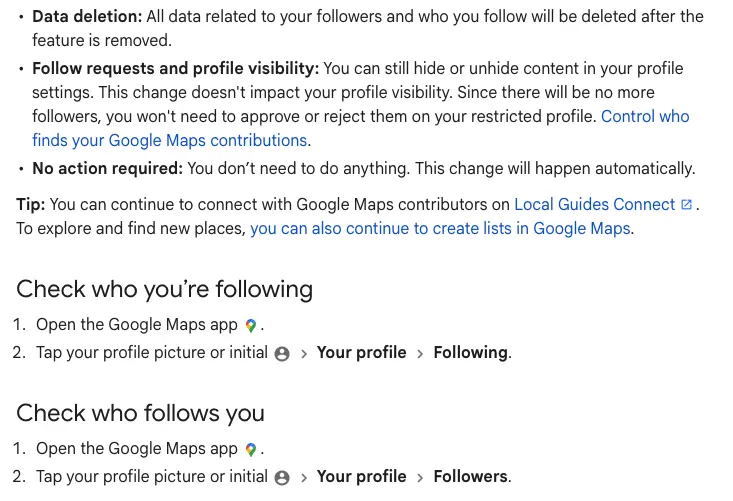733x501 pixels.
Task: Click the profile avatar icon in the followers steps
Action: click(x=282, y=478)
